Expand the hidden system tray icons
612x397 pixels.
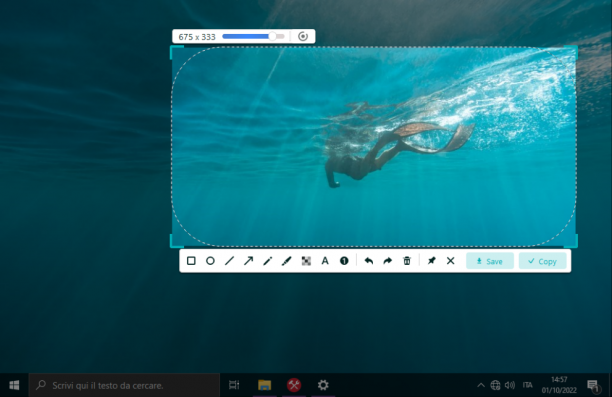481,385
